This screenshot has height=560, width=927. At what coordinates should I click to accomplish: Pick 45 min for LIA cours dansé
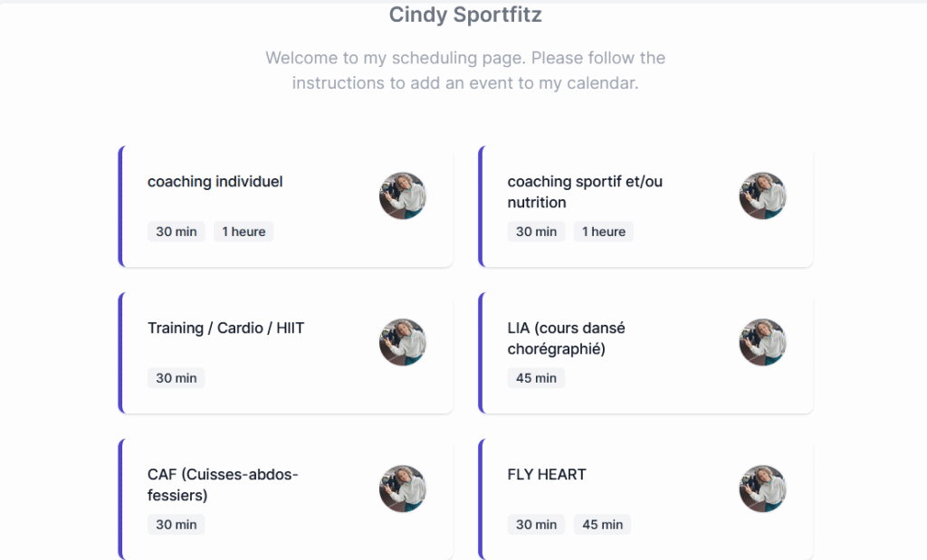(536, 378)
